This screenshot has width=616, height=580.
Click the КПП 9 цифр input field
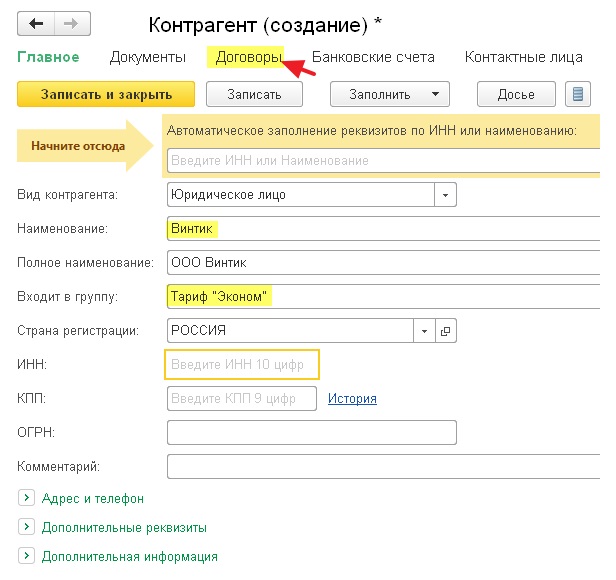pyautogui.click(x=242, y=398)
